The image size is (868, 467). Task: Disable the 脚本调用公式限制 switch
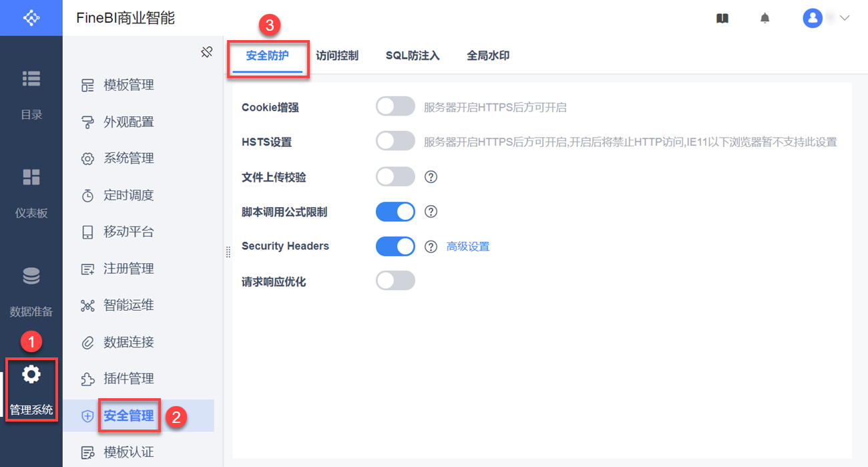point(395,212)
